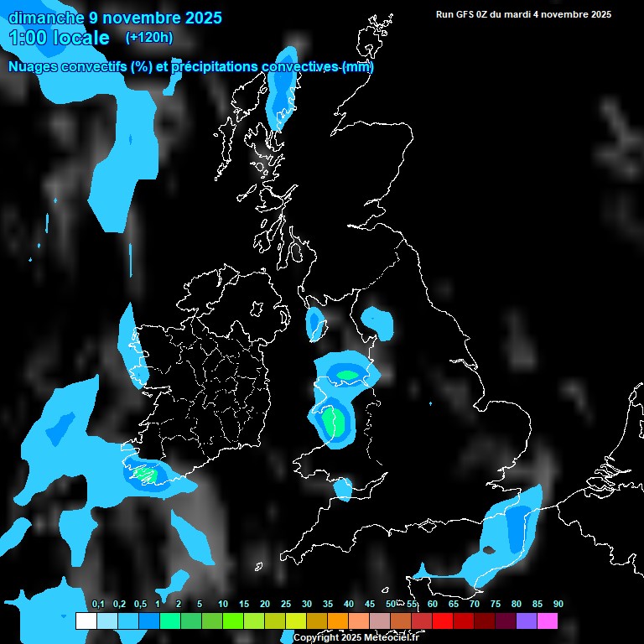Select the pale yellow swatch after 25
Image resolution: width=644 pixels, height=644 pixels.
(x=296, y=621)
